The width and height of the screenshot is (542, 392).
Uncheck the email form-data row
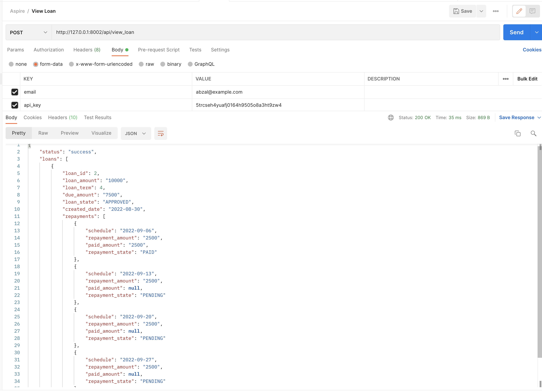(15, 92)
